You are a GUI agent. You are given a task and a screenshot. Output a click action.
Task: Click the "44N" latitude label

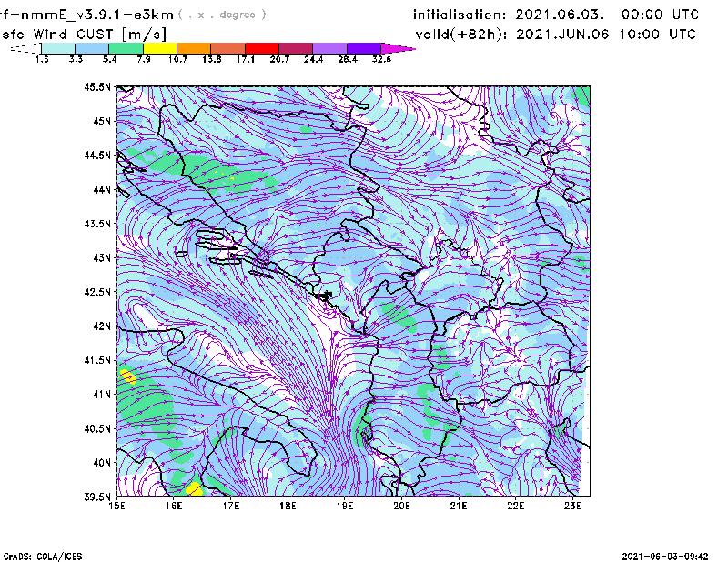click(x=102, y=189)
